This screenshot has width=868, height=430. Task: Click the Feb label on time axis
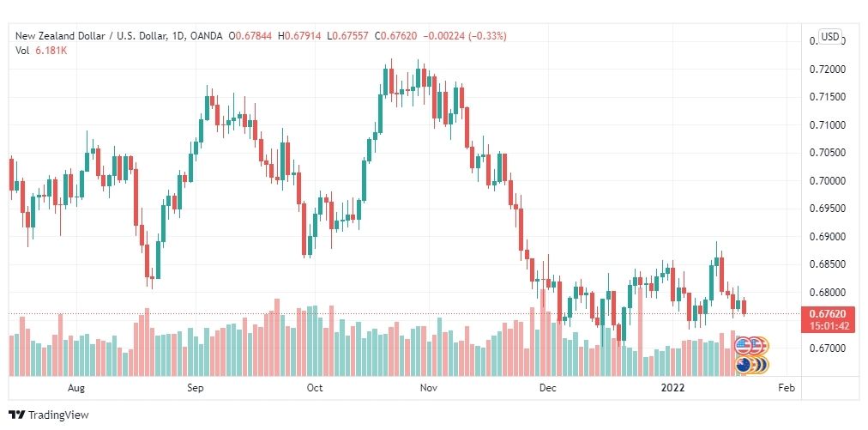787,388
